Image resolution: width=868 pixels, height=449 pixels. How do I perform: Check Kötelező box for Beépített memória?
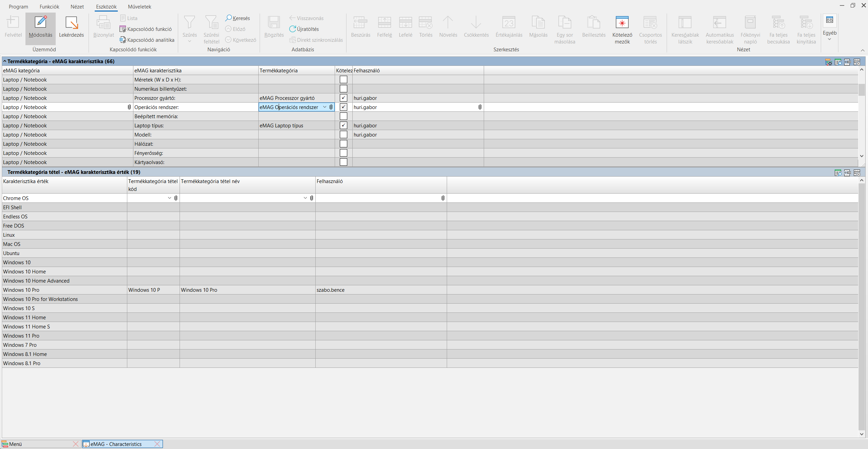(x=343, y=116)
